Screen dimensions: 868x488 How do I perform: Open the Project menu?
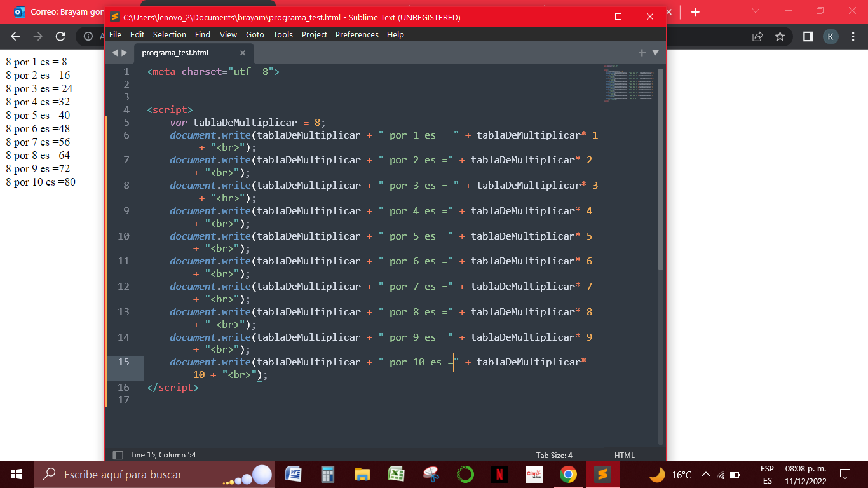click(x=315, y=35)
